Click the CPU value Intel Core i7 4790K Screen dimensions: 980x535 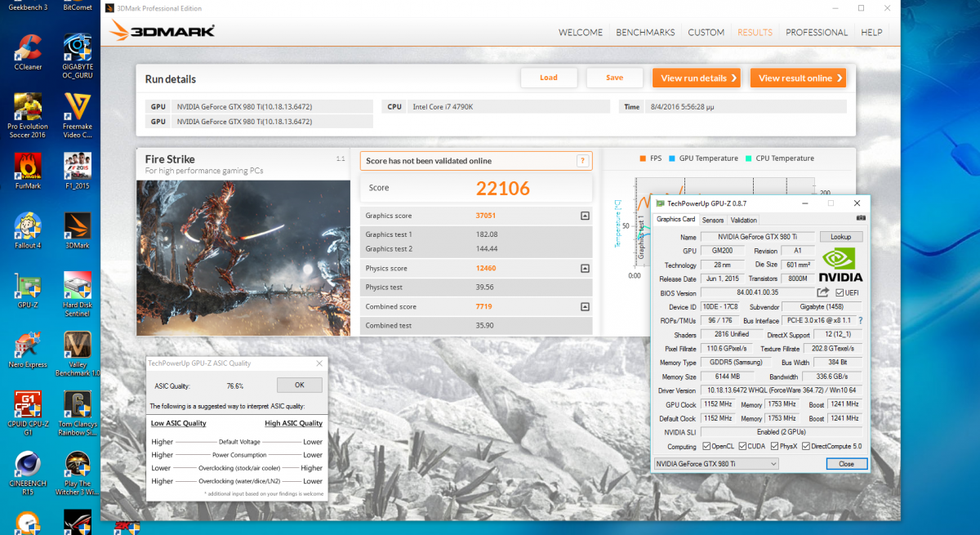click(442, 107)
